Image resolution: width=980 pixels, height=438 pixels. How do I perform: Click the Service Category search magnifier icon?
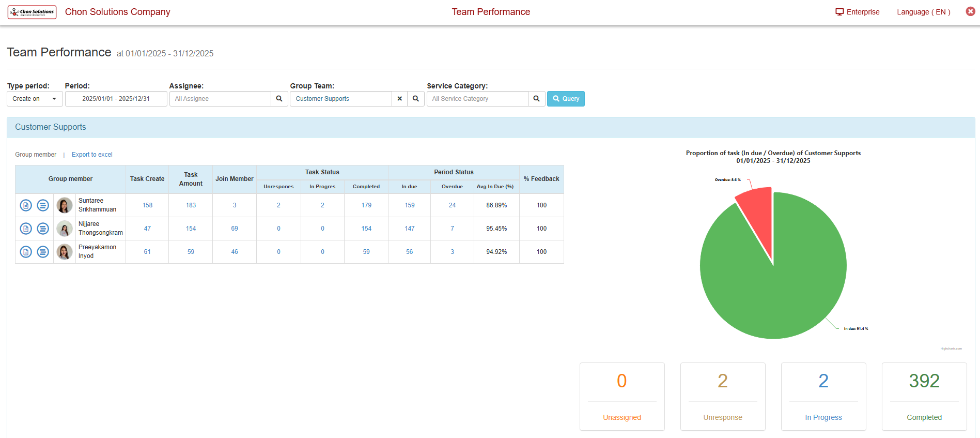click(x=536, y=99)
